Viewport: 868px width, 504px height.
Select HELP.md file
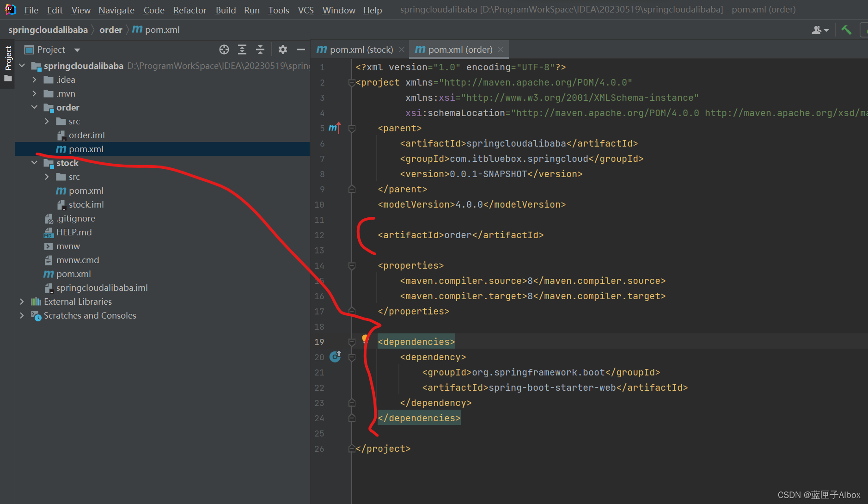click(x=74, y=232)
